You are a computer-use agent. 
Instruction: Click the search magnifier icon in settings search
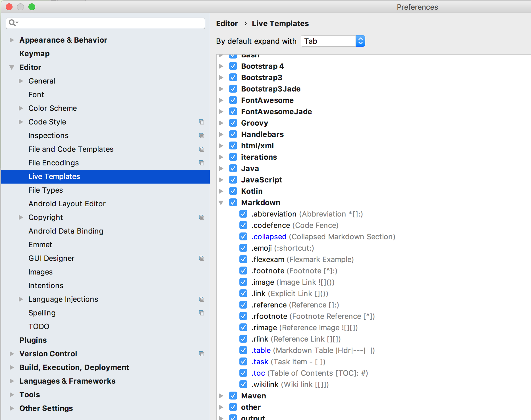pyautogui.click(x=13, y=23)
